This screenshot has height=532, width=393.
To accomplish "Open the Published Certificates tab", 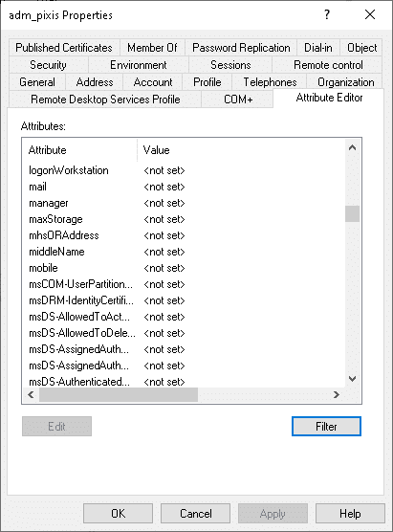I will click(x=64, y=48).
